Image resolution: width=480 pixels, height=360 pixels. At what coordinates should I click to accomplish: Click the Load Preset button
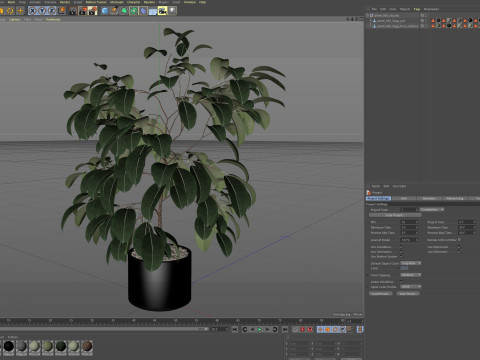click(381, 293)
